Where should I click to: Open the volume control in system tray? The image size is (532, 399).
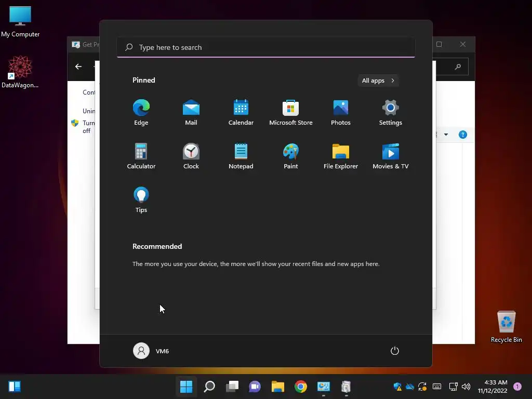coord(466,387)
